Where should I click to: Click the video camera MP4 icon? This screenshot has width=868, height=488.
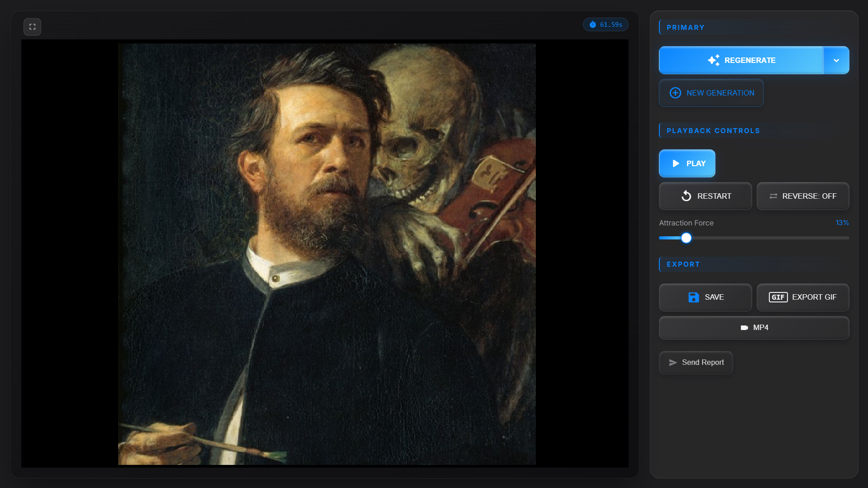(744, 328)
